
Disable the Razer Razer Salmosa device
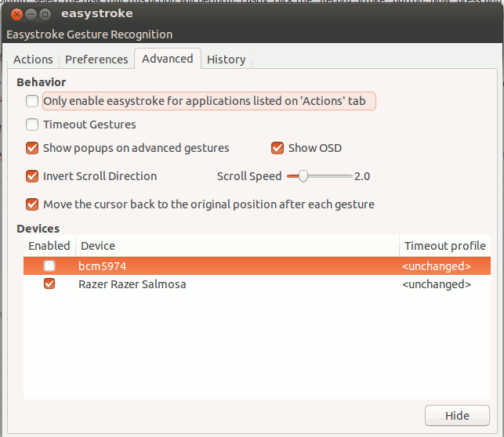coord(49,284)
